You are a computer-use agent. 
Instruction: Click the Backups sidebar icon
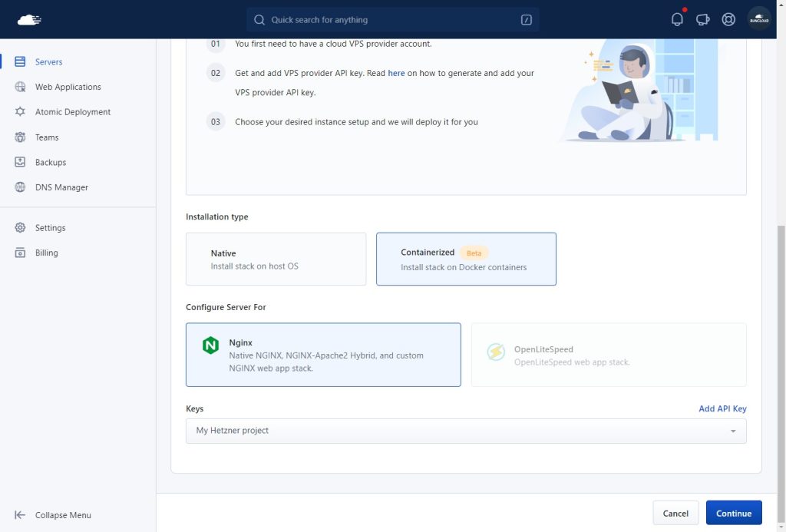tap(20, 162)
